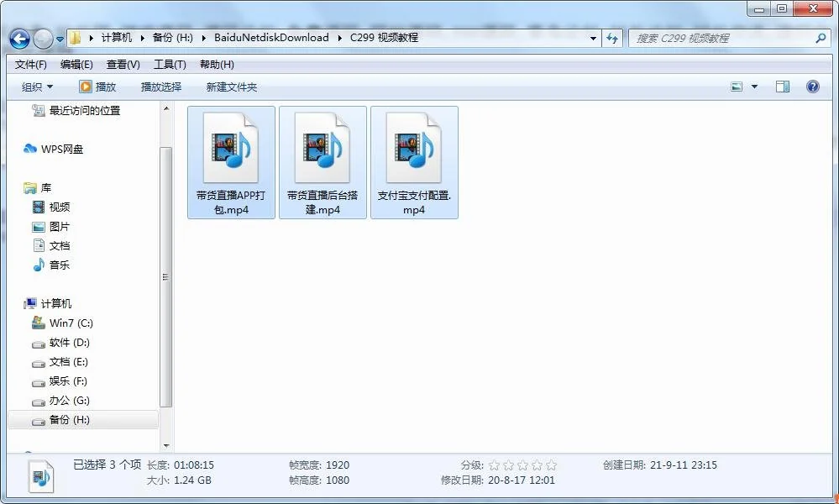Click the 播放选择 button

coord(160,87)
